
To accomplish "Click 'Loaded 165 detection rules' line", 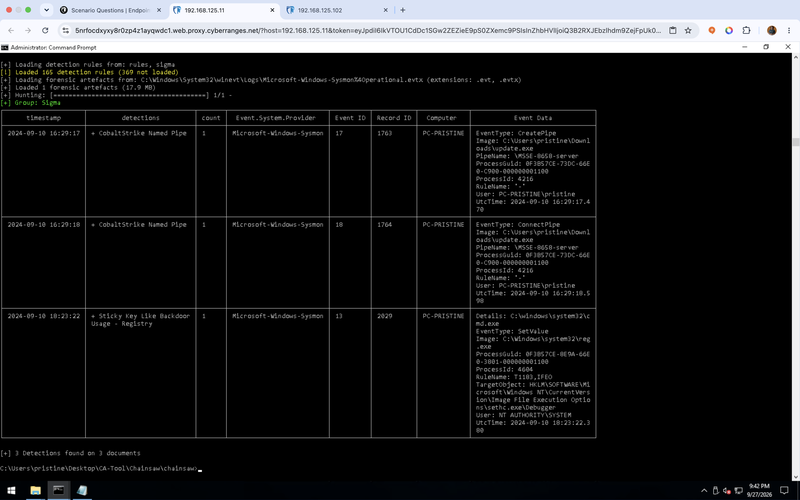I will coord(90,72).
